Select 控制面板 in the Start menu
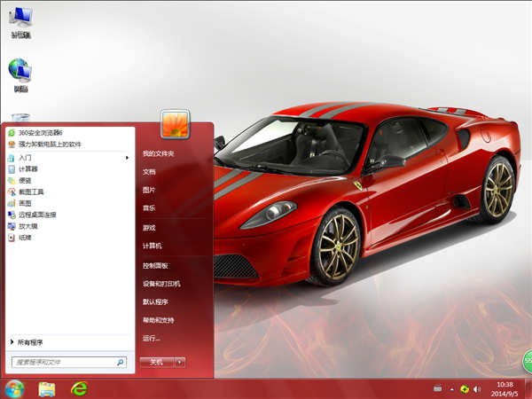The height and width of the screenshot is (399, 532). tap(155, 265)
